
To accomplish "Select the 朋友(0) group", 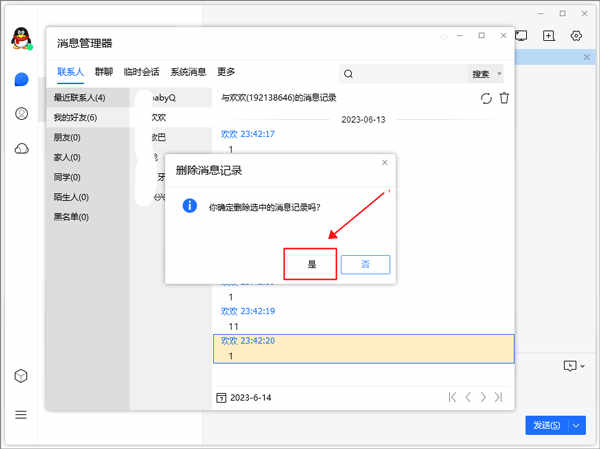I will point(88,137).
